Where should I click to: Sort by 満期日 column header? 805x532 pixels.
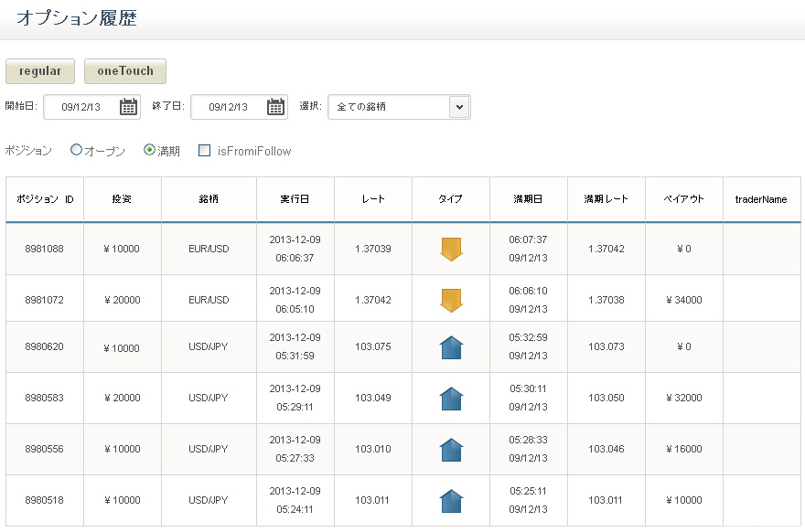[528, 199]
